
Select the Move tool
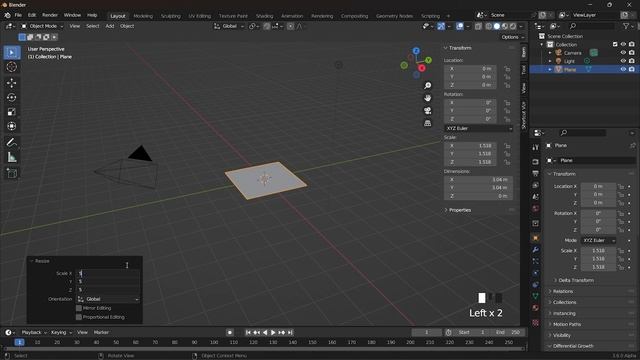tap(11, 83)
